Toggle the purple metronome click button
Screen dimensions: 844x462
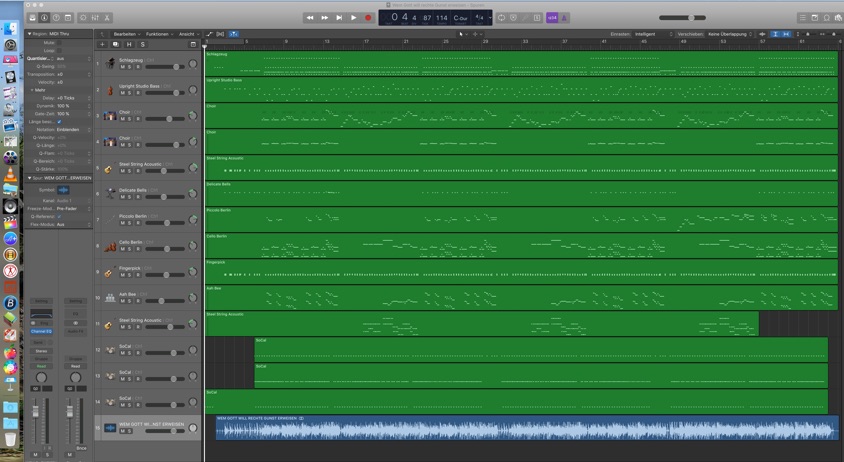[x=564, y=18]
